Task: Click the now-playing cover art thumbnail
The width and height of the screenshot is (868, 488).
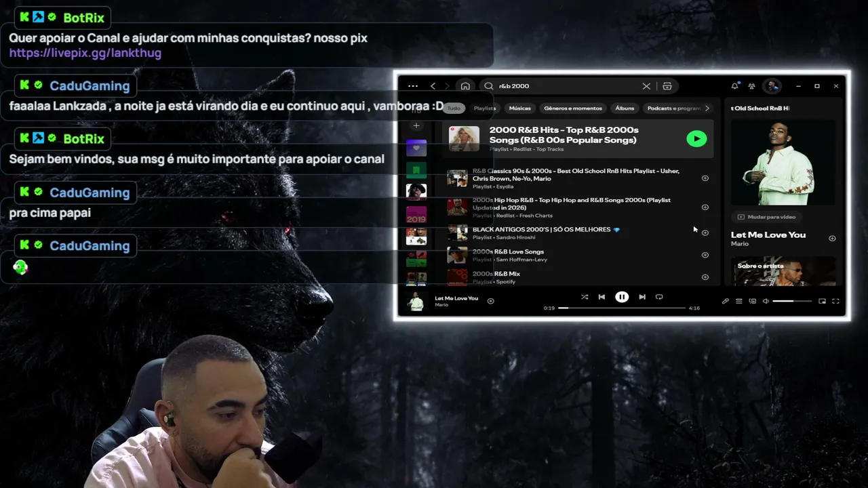Action: pos(416,301)
